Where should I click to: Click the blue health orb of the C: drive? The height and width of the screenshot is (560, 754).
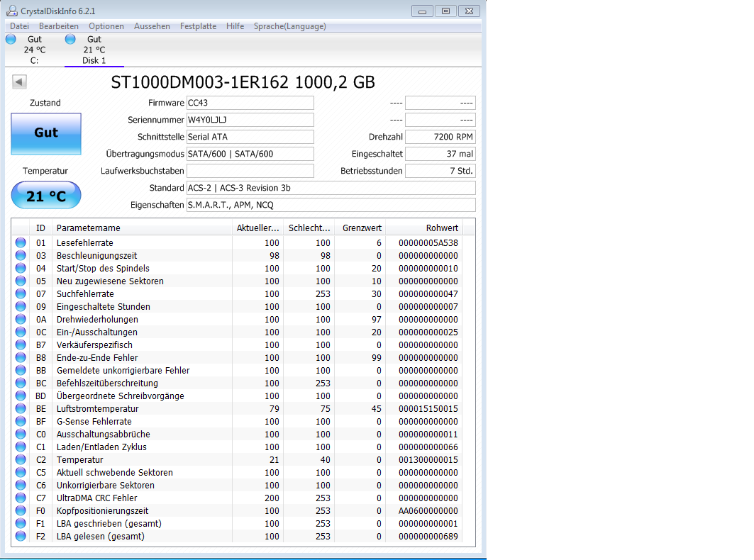coord(11,39)
